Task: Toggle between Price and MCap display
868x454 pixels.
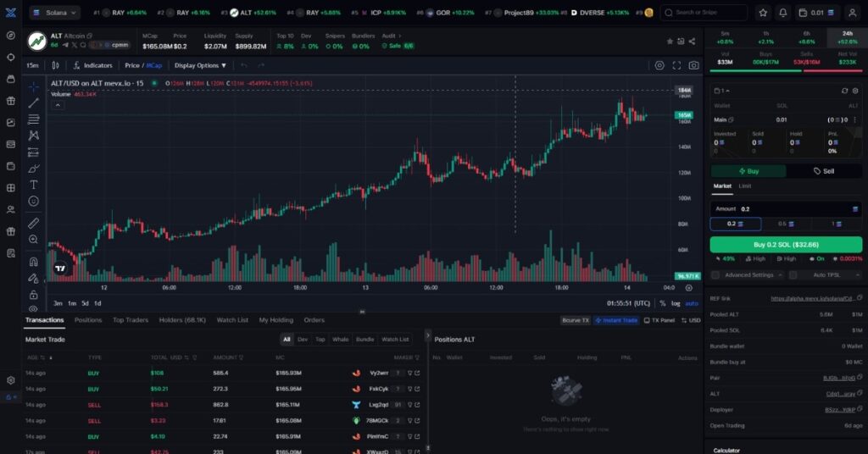Action: [143, 65]
